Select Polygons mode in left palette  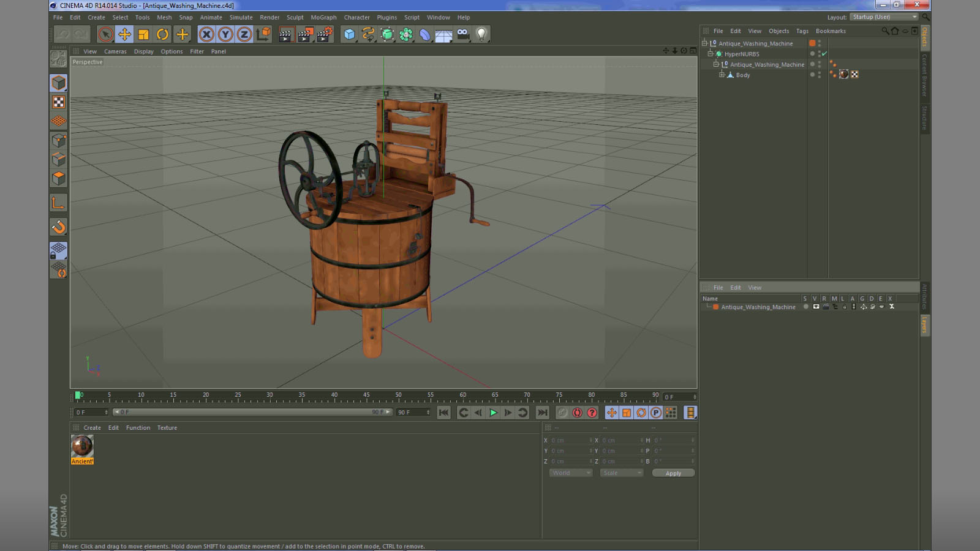click(x=59, y=178)
